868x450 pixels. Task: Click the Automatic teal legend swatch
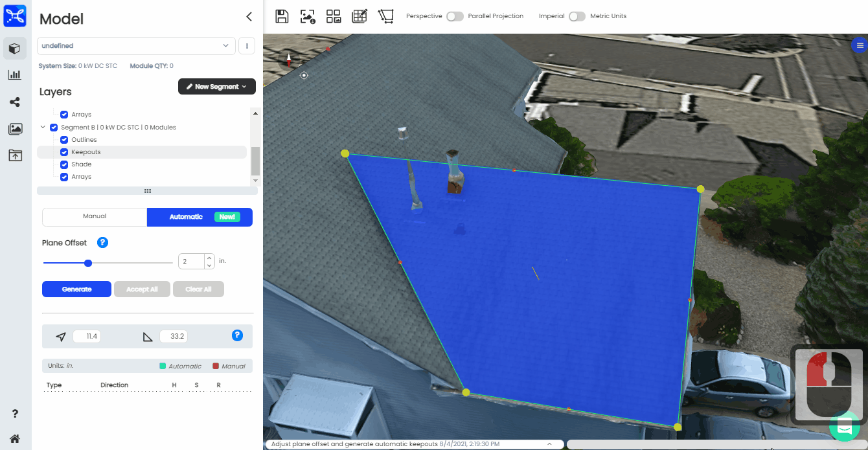pos(163,366)
